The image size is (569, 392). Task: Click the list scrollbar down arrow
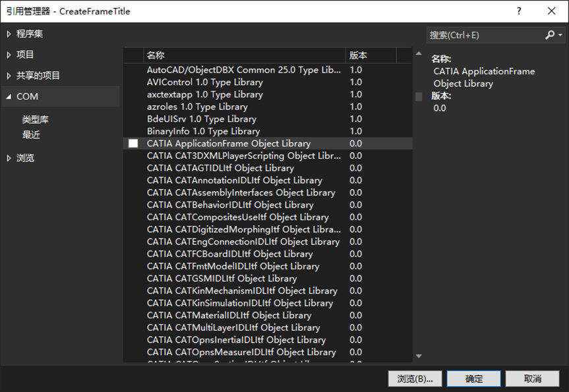tap(419, 356)
